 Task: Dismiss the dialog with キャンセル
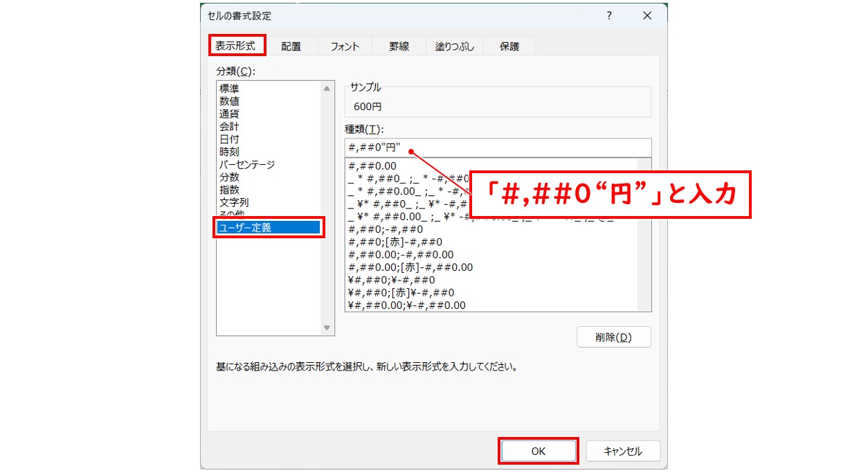622,450
